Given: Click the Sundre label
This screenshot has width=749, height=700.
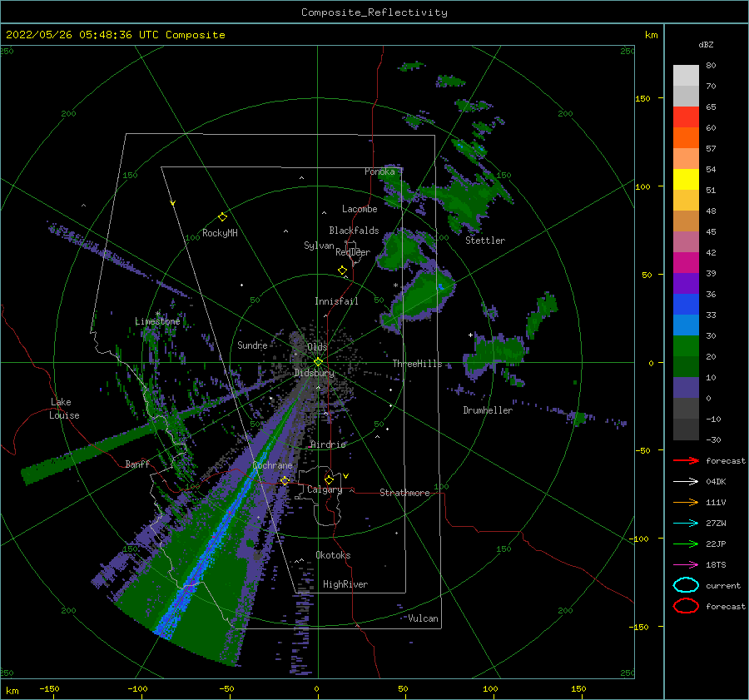Looking at the screenshot, I should click(252, 345).
